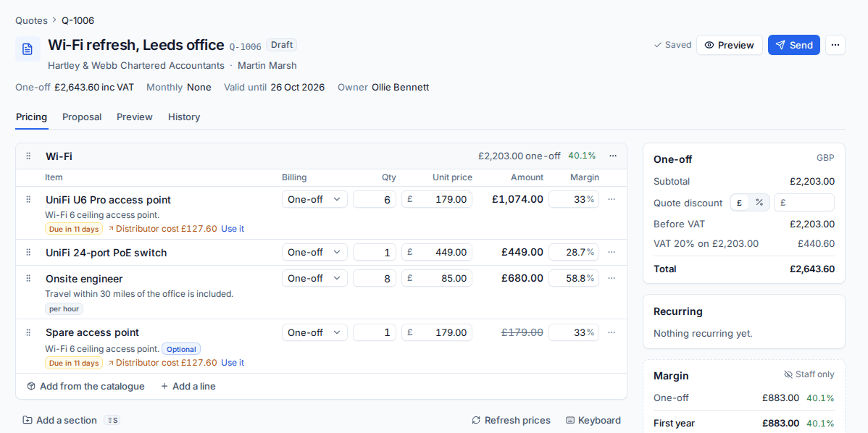Click the Onsite engineer item name

[84, 279]
